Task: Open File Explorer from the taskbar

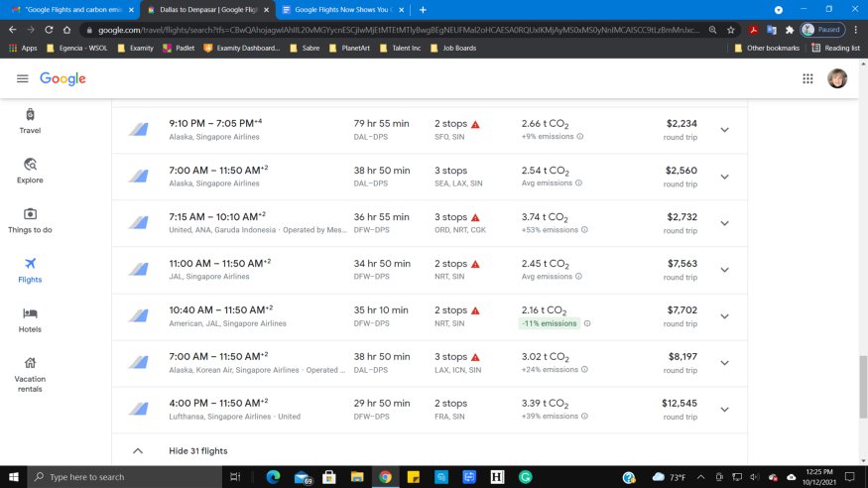Action: coord(357,477)
